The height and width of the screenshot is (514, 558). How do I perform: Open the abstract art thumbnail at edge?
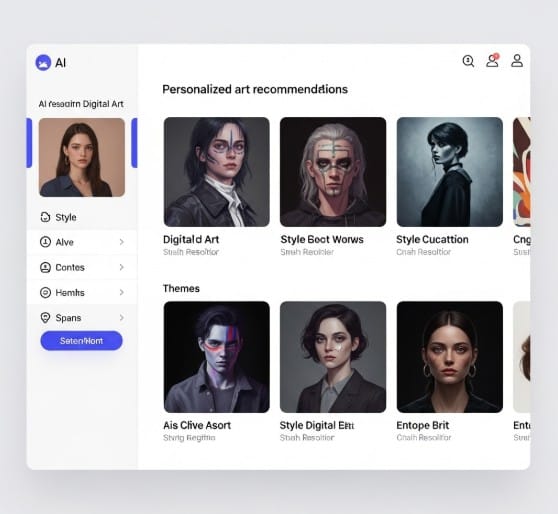click(x=522, y=172)
